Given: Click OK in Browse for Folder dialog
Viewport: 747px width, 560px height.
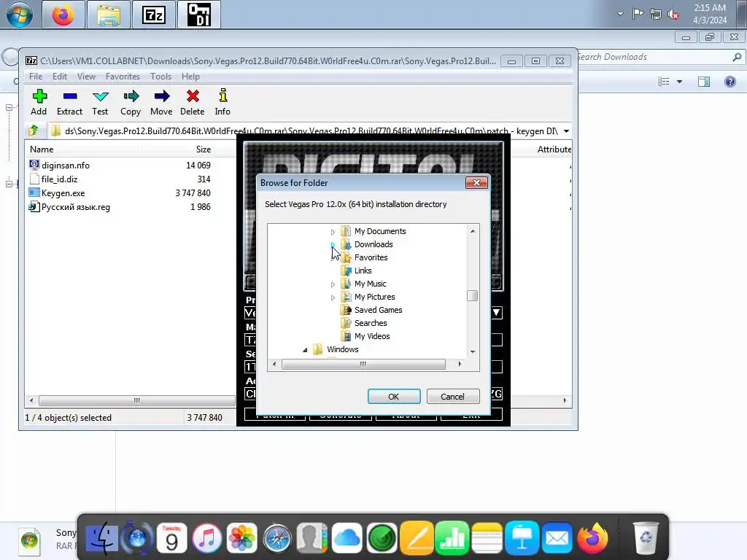Looking at the screenshot, I should pos(394,396).
